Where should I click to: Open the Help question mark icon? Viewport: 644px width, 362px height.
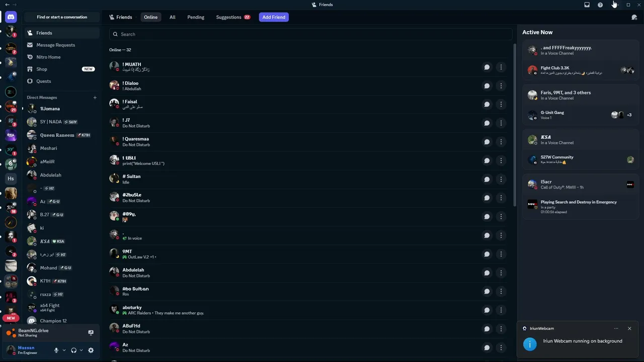(x=600, y=5)
